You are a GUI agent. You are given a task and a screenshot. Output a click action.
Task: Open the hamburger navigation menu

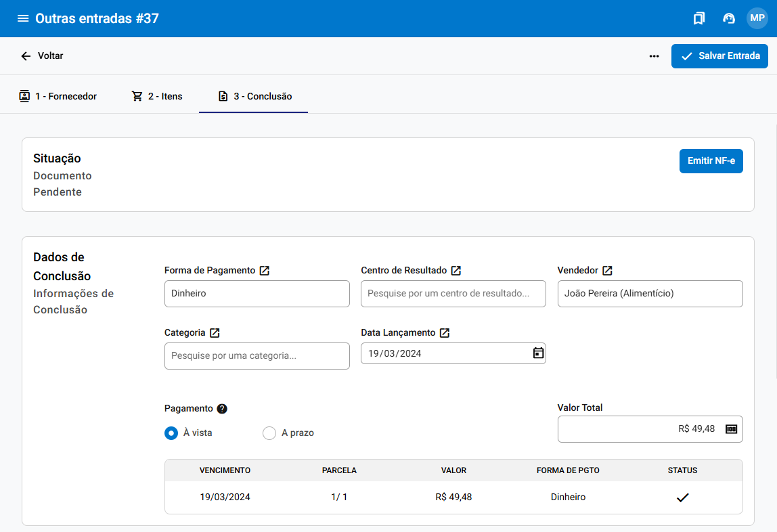coord(23,18)
